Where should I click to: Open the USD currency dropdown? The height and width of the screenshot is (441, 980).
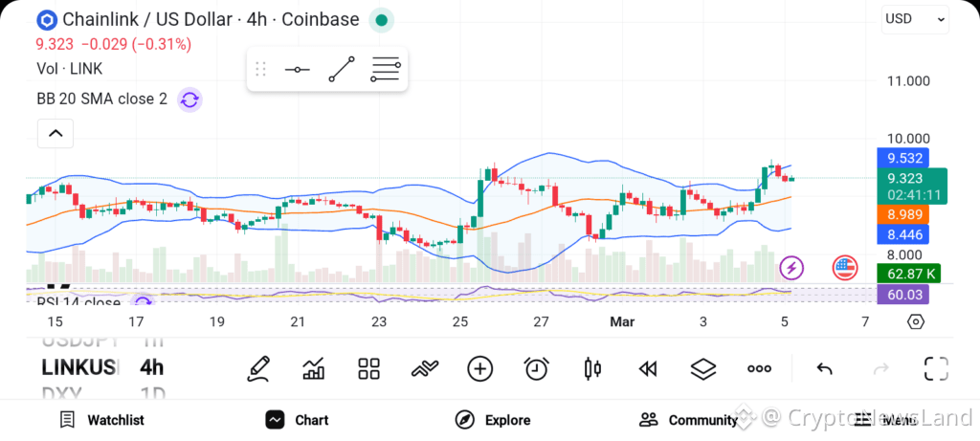pos(915,19)
